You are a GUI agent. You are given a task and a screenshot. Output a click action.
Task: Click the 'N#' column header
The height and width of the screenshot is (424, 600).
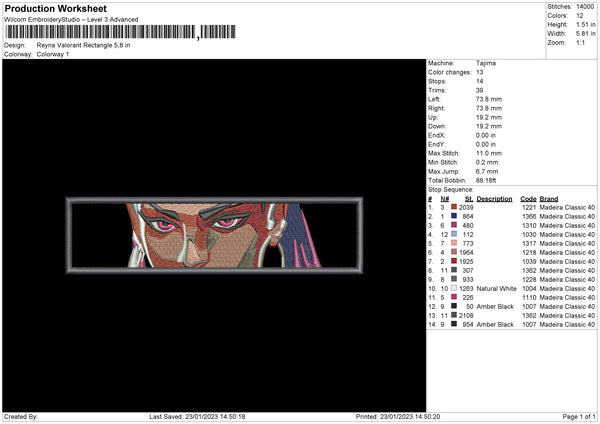(445, 199)
